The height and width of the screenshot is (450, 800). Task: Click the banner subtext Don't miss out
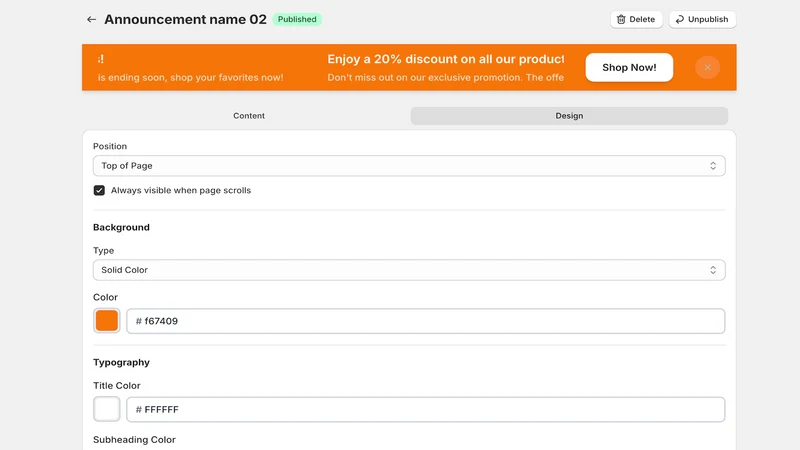(x=445, y=78)
